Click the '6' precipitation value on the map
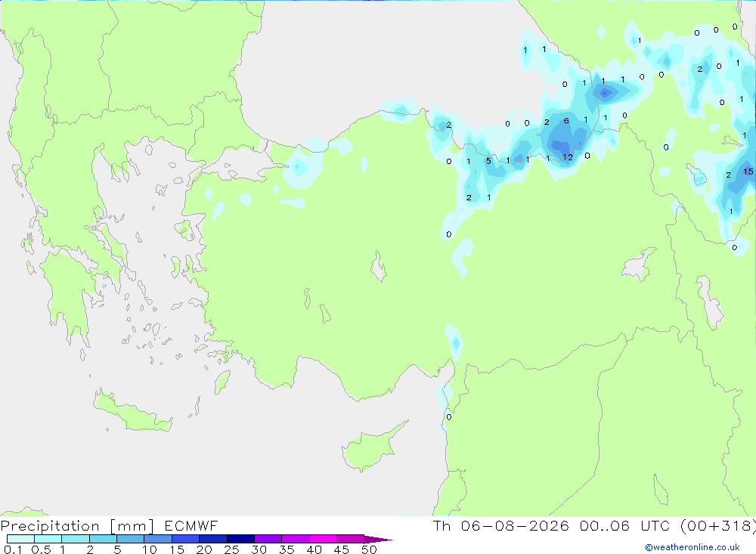The width and height of the screenshot is (756, 554). pos(566,121)
